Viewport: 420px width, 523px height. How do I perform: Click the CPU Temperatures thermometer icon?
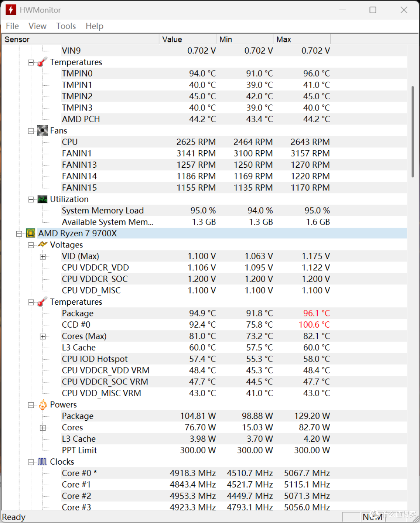pyautogui.click(x=42, y=302)
